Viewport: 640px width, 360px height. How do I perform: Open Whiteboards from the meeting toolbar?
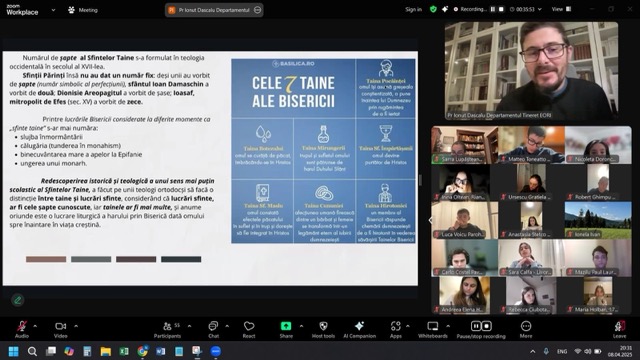tap(433, 329)
